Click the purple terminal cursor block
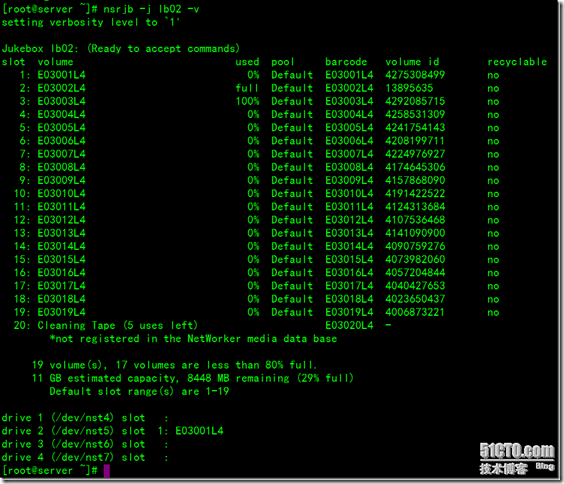This screenshot has width=564, height=484. click(106, 471)
